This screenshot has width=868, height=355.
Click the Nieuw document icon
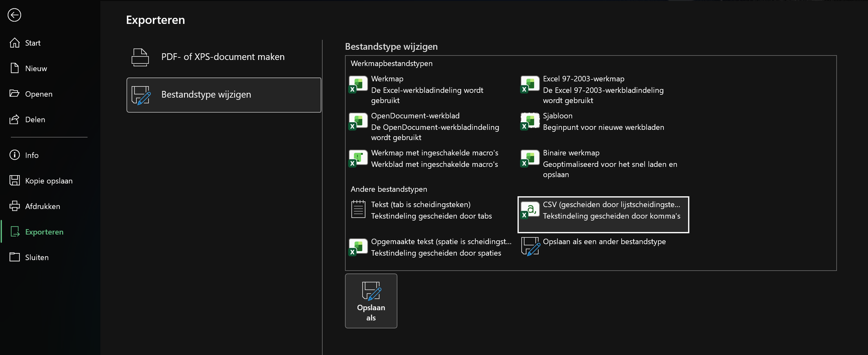15,68
